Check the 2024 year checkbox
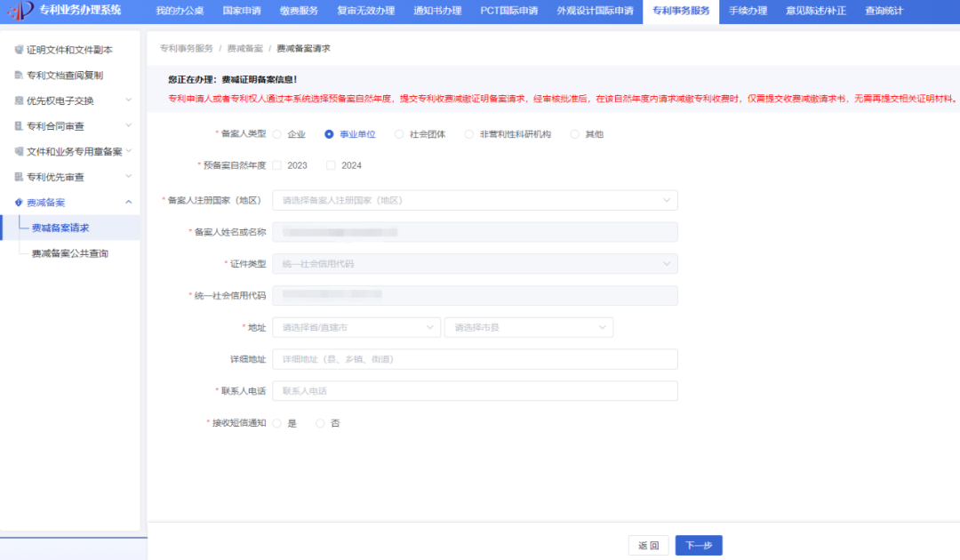The image size is (960, 560). click(x=330, y=164)
